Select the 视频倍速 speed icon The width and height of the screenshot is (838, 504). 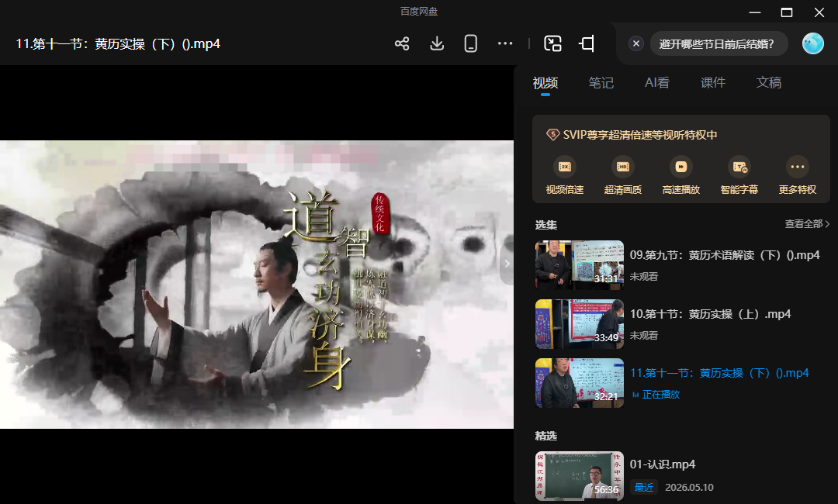564,167
